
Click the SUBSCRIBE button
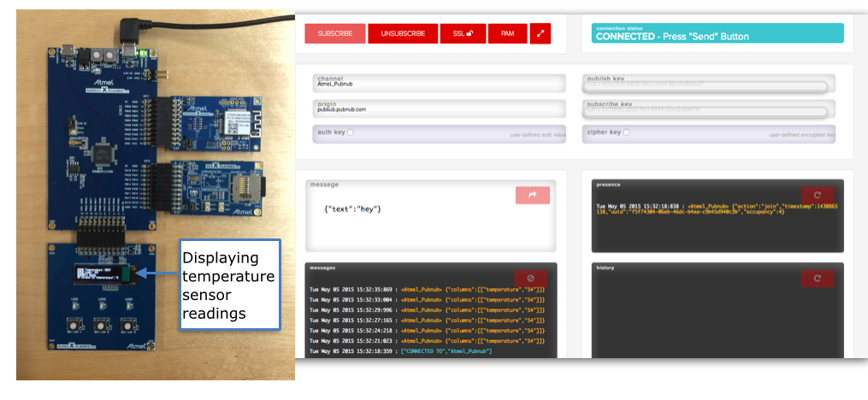click(334, 33)
